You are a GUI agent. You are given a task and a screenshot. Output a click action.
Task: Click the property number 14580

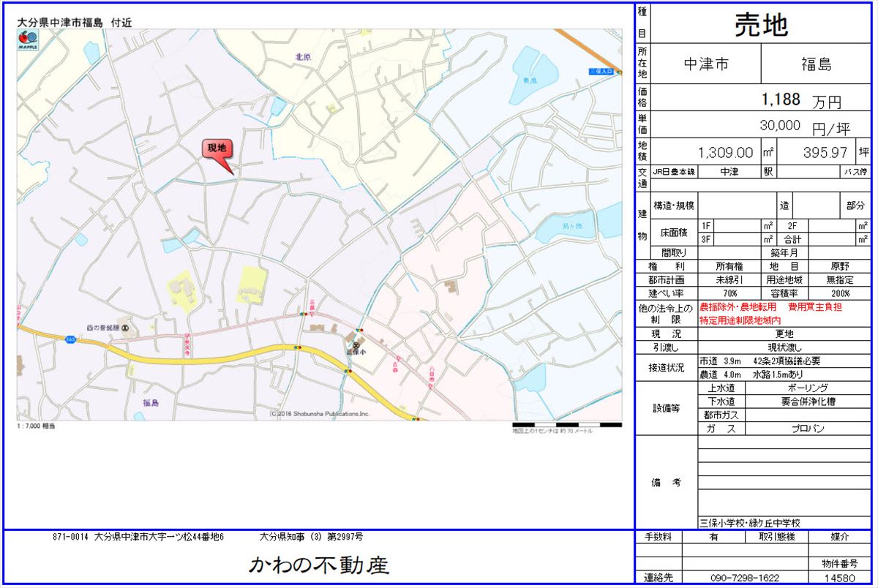coord(838,578)
